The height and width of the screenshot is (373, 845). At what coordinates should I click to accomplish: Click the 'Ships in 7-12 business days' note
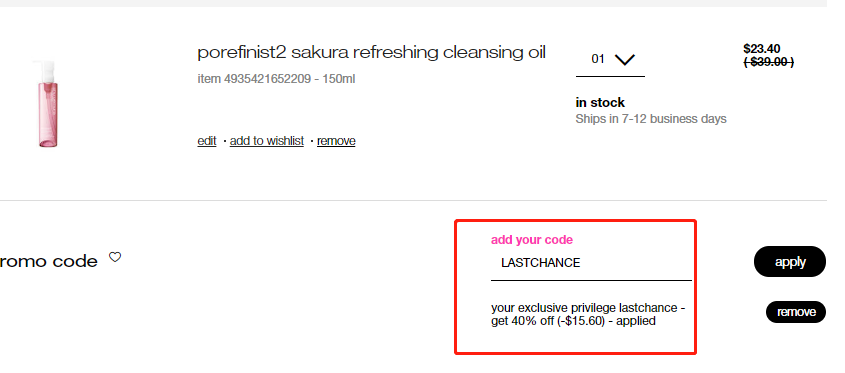[x=651, y=119]
